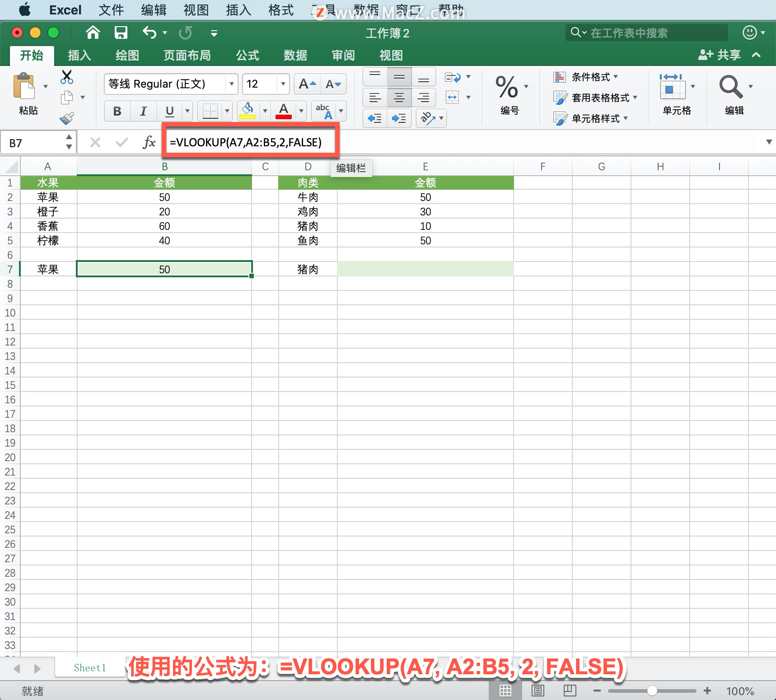Collapse the ribbon with chevron
The width and height of the screenshot is (776, 700).
coord(757,55)
